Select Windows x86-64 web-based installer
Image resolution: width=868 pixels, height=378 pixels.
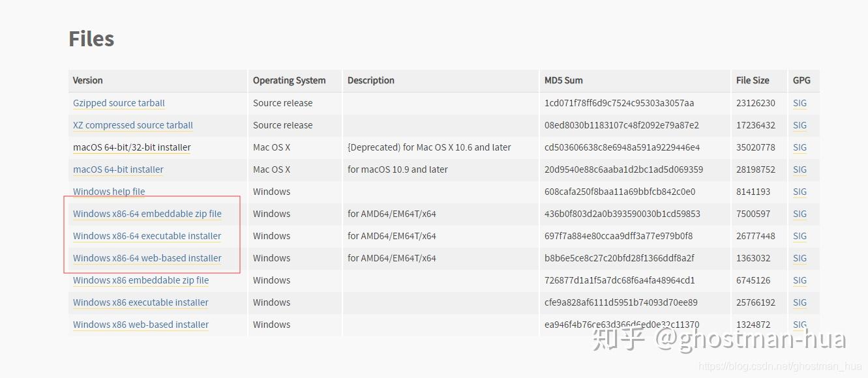[x=147, y=258]
